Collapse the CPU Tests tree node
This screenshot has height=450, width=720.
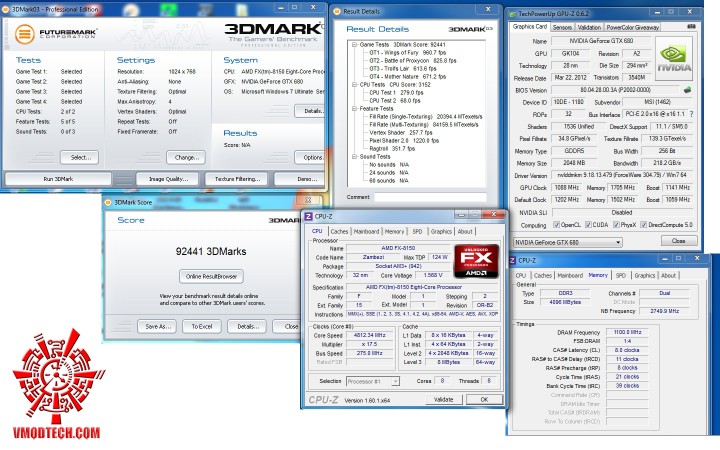354,85
